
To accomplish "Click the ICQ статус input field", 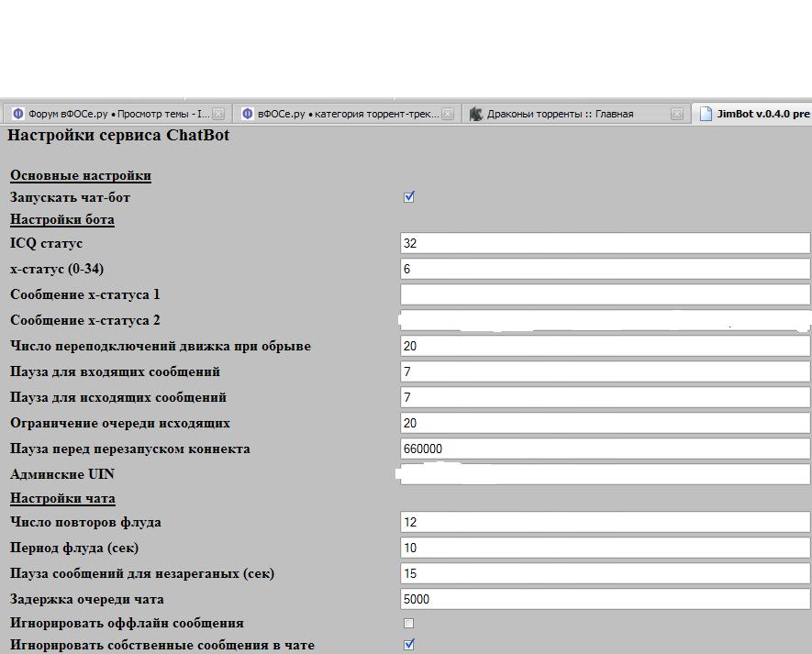I will tap(605, 243).
